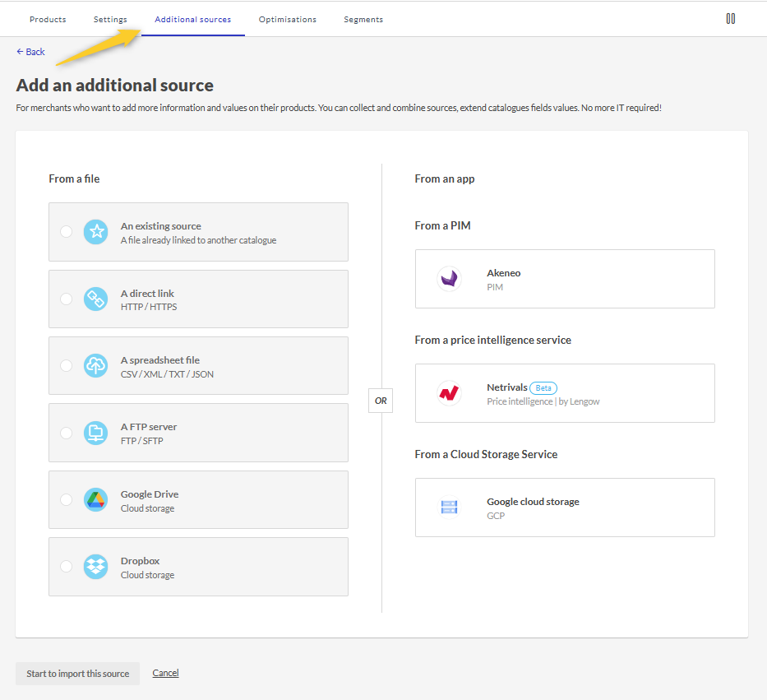Select the 'A direct link' radio button
767x700 pixels.
(66, 299)
